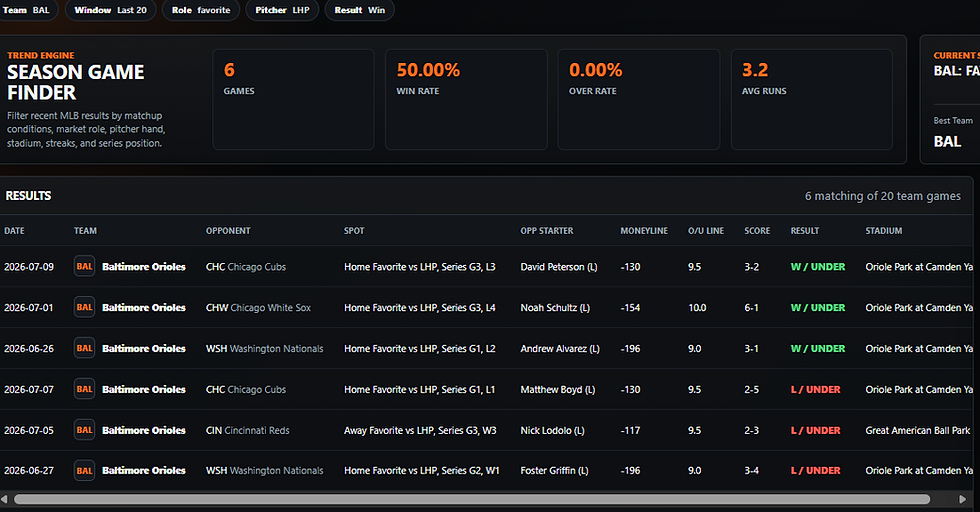Screen dimensions: 980x512
Task: Click the date 2026-07-05
Action: point(29,431)
